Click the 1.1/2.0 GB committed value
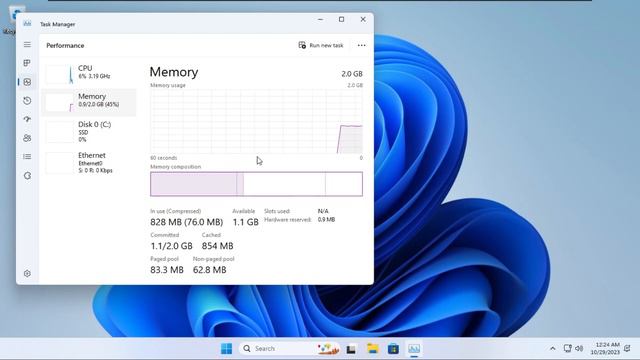Viewport: 640px width, 360px height. [171, 246]
